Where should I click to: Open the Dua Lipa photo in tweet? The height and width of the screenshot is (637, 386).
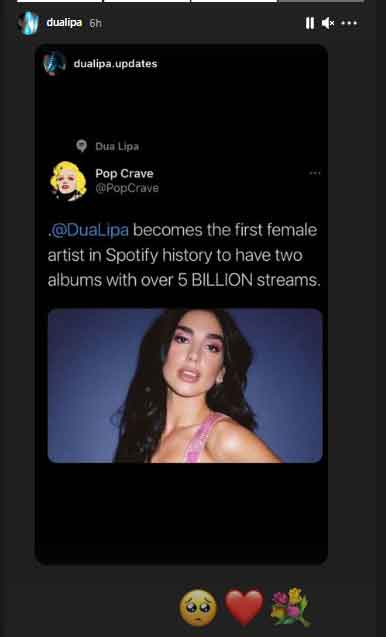(185, 386)
